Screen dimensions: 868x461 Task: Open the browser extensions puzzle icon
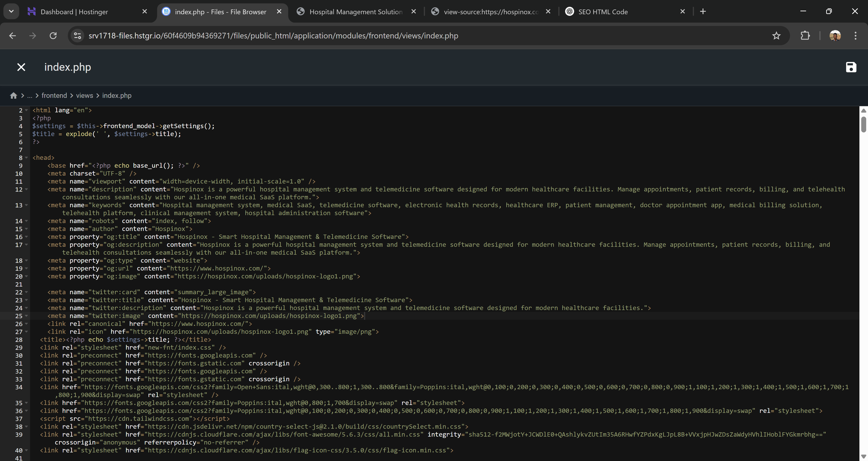pyautogui.click(x=805, y=36)
